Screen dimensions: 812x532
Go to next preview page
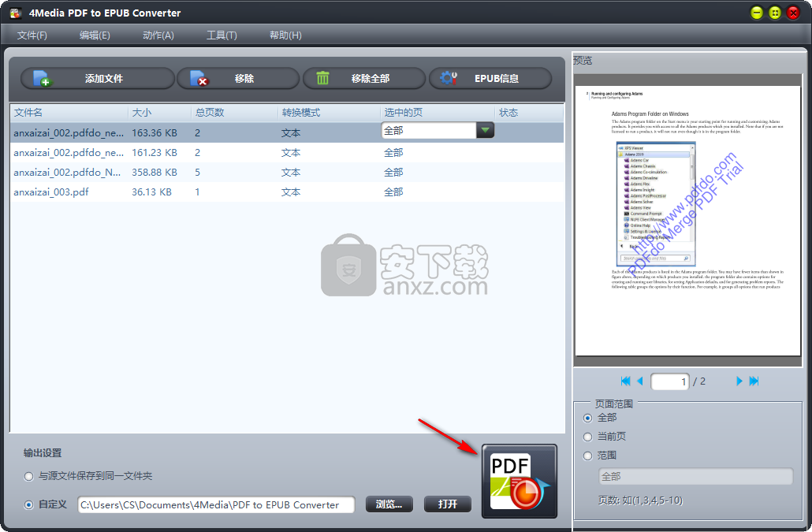click(739, 381)
